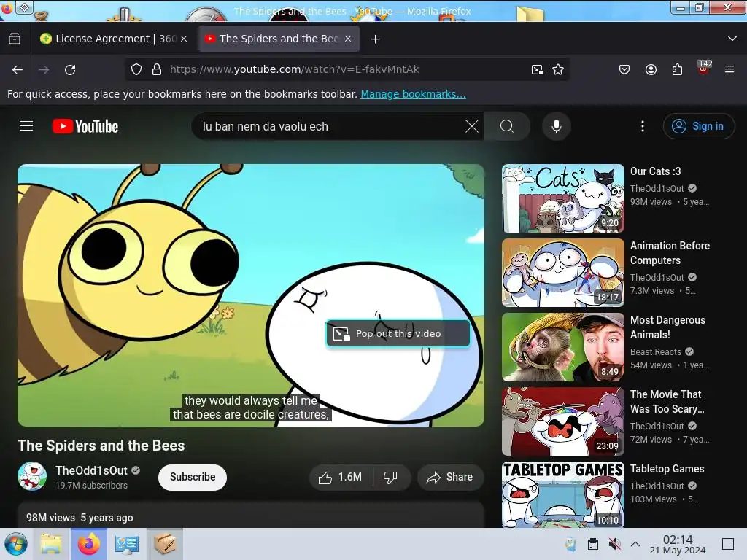The width and height of the screenshot is (747, 560).
Task: Click the Our Cats :3 title
Action: pyautogui.click(x=656, y=171)
